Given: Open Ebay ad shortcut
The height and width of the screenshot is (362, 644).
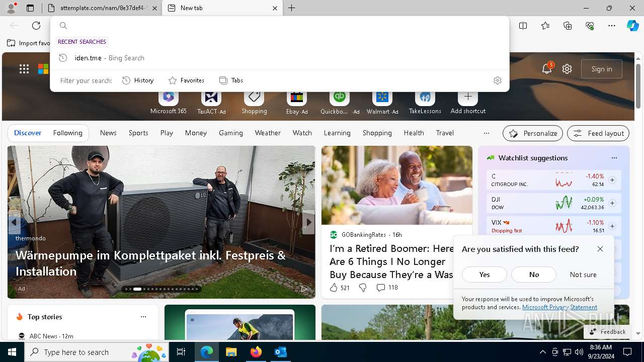Looking at the screenshot, I should pyautogui.click(x=297, y=102).
